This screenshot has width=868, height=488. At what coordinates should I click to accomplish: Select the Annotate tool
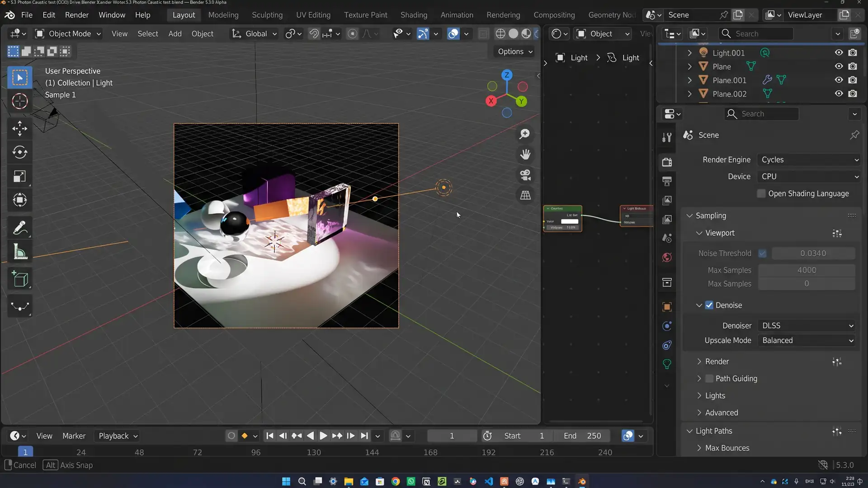[x=19, y=228]
